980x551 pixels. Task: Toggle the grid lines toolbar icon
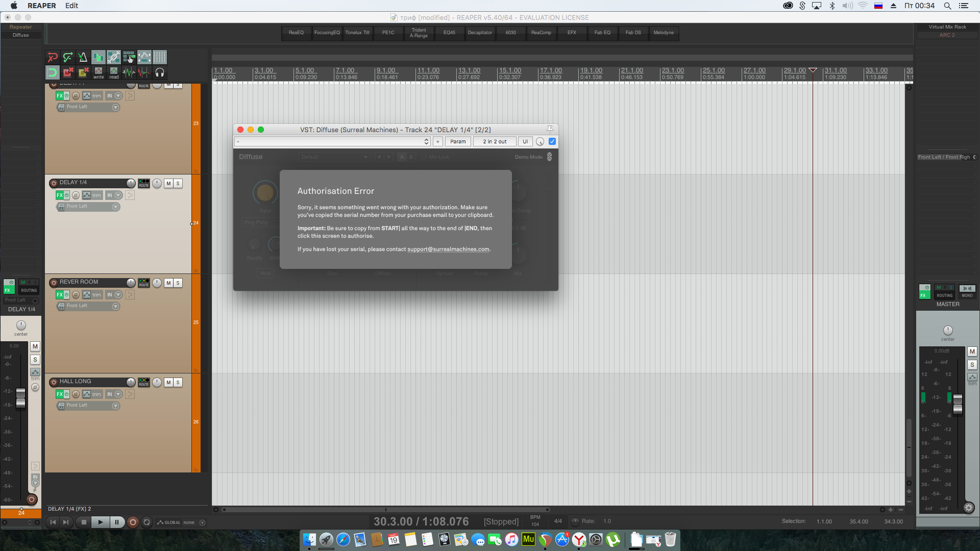(160, 57)
